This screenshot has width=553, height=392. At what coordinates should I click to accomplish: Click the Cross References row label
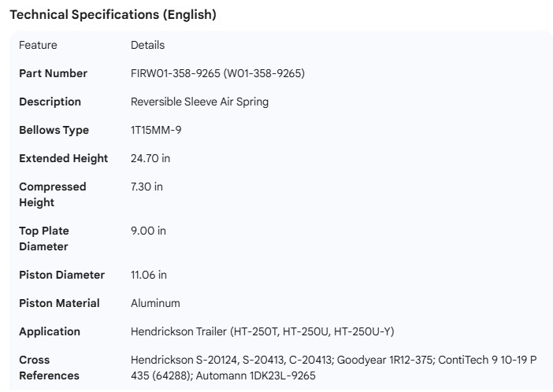tap(49, 368)
